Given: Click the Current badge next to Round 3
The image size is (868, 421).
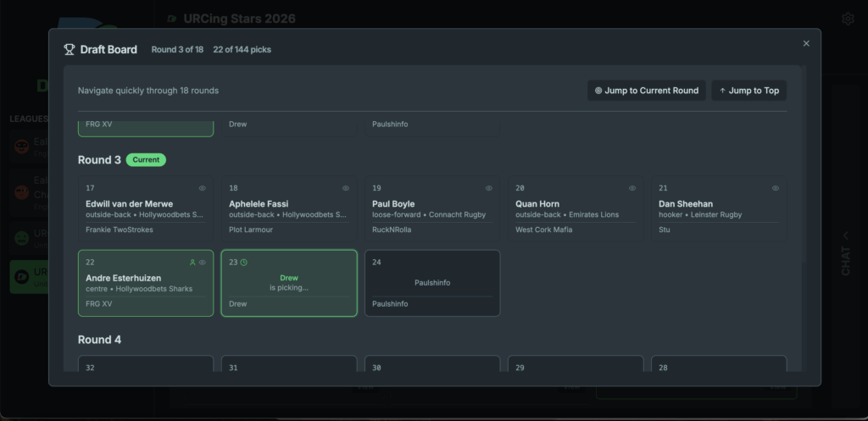Looking at the screenshot, I should click(146, 159).
